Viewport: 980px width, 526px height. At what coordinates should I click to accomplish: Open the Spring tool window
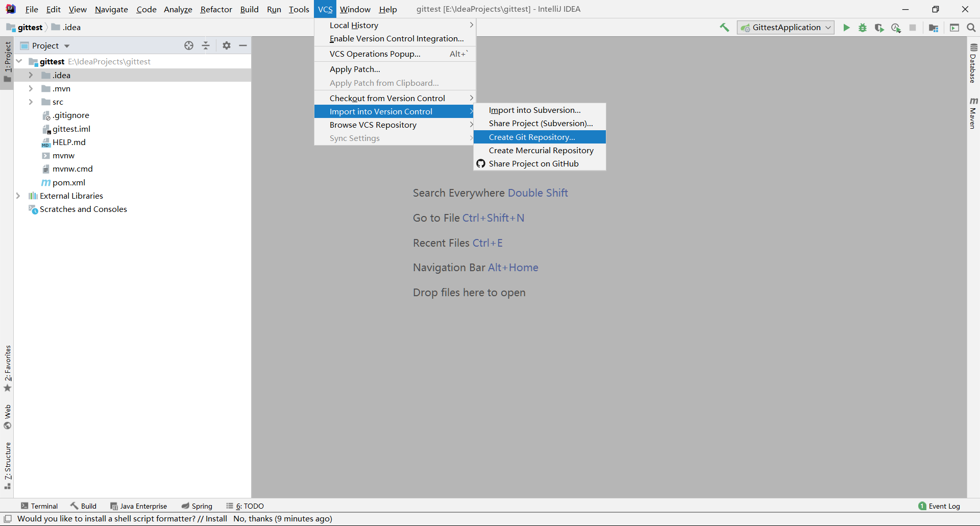coord(197,506)
